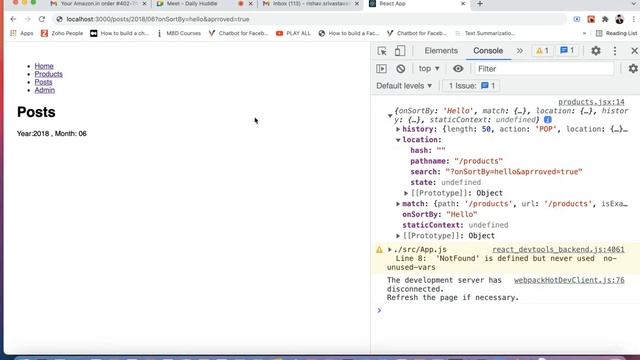Open the warnings count badge
This screenshot has height=360, width=640.
(542, 51)
